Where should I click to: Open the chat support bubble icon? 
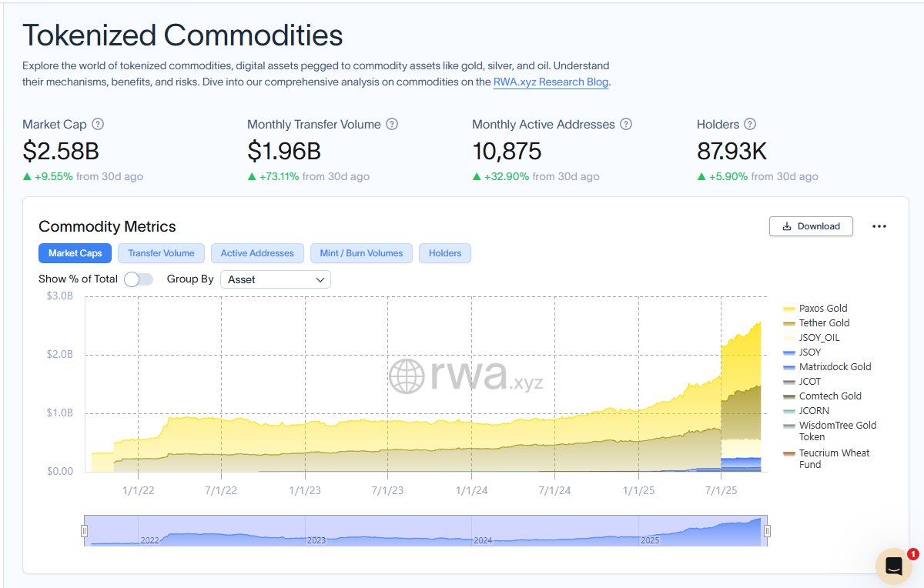coord(894,566)
